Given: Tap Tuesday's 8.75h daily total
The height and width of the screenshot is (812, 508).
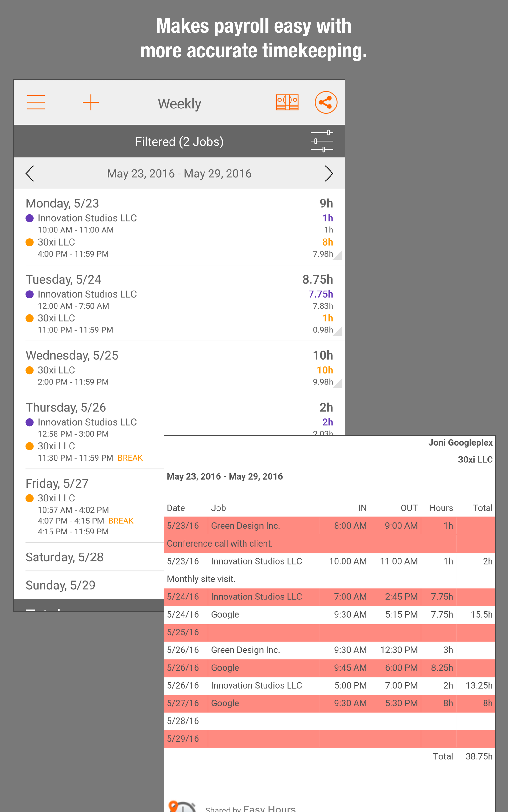Looking at the screenshot, I should point(317,279).
